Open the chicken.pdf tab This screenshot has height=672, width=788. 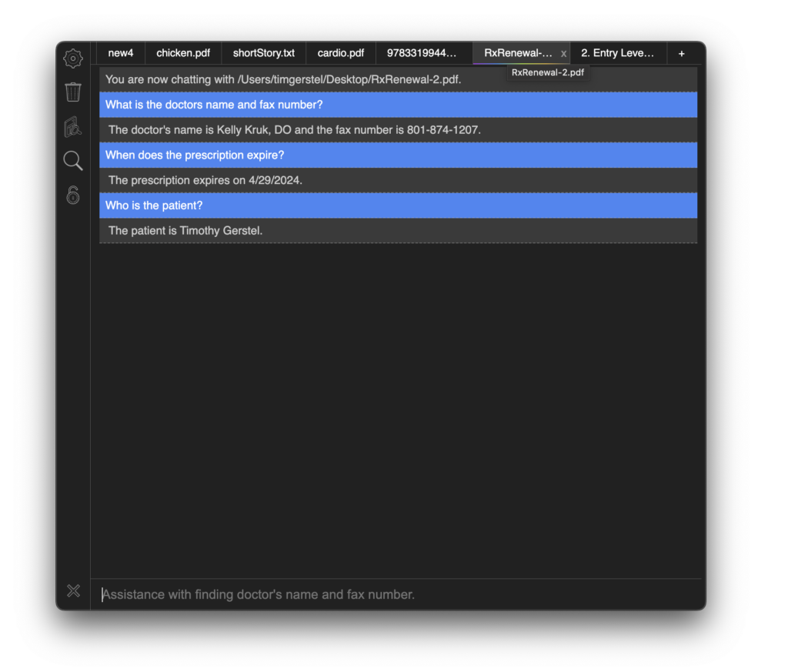183,53
